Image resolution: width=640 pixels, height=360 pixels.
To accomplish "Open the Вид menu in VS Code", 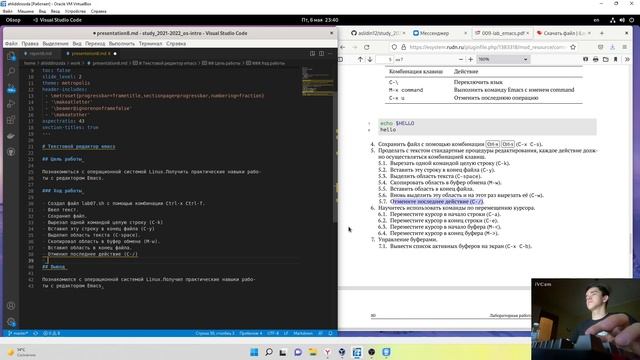I will coord(77,44).
